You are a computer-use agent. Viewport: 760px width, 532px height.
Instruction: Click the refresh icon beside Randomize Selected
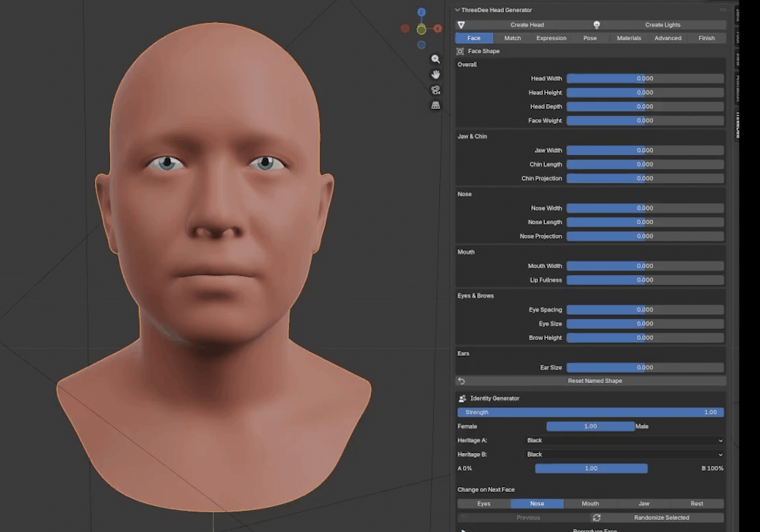[x=597, y=518]
